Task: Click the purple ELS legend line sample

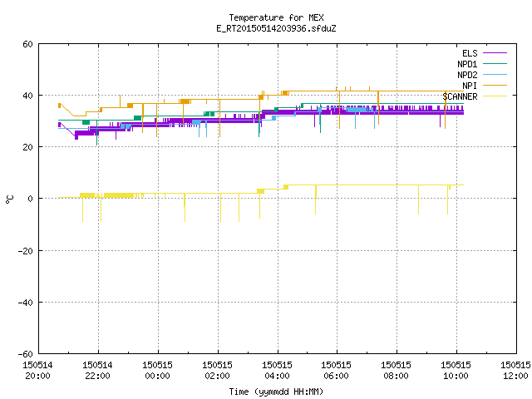Action: tap(495, 53)
